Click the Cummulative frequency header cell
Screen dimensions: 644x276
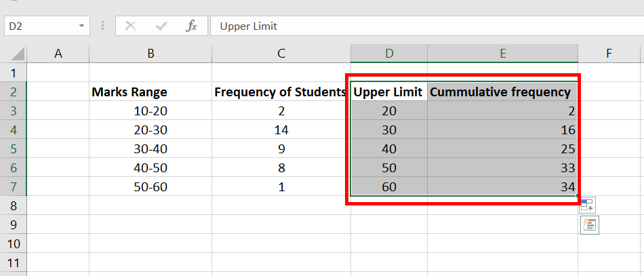click(502, 92)
